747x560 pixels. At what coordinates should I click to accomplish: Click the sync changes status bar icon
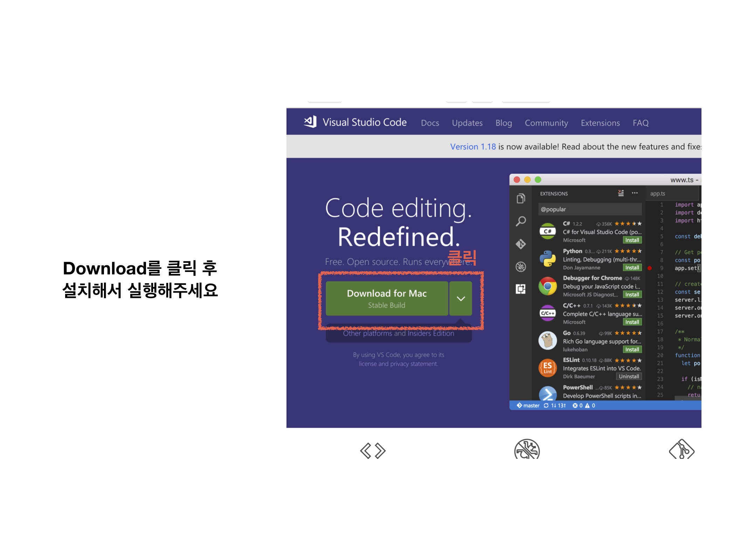546,406
